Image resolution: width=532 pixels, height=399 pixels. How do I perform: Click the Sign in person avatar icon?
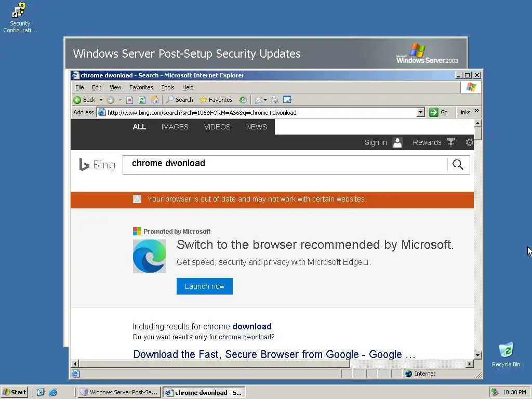(x=397, y=142)
